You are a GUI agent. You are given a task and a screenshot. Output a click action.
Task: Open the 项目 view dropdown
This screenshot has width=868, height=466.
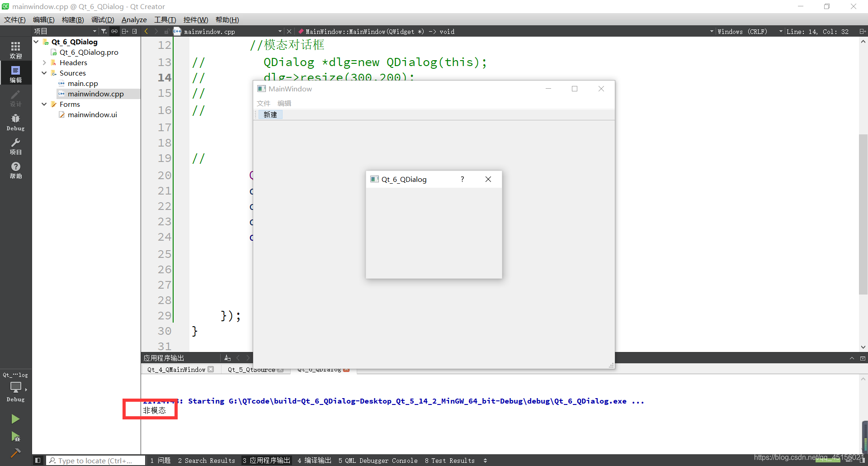(x=65, y=31)
